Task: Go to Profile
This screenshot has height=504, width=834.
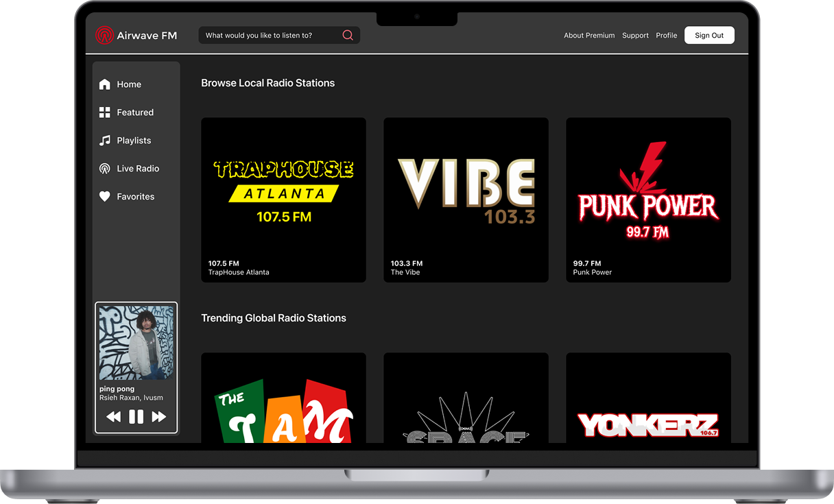Action: tap(666, 36)
